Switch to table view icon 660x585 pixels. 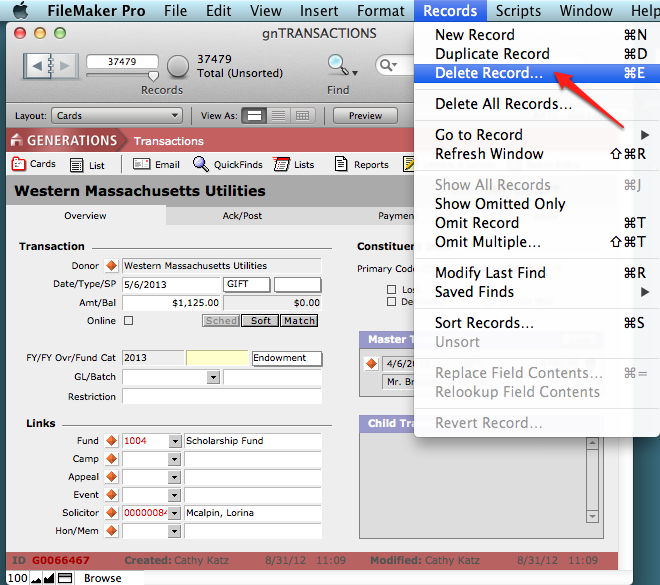tap(302, 116)
